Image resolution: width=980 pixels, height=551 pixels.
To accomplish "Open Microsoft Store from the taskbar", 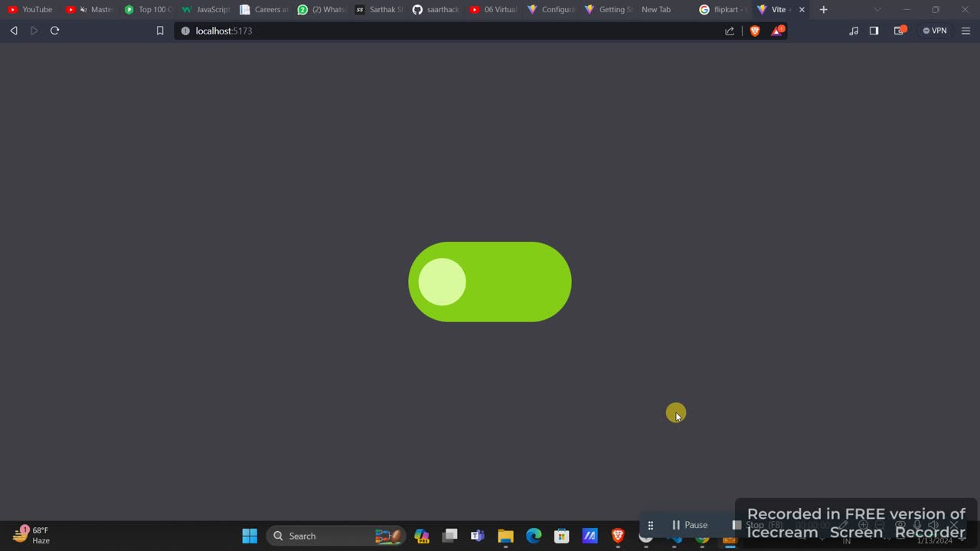I will [562, 536].
